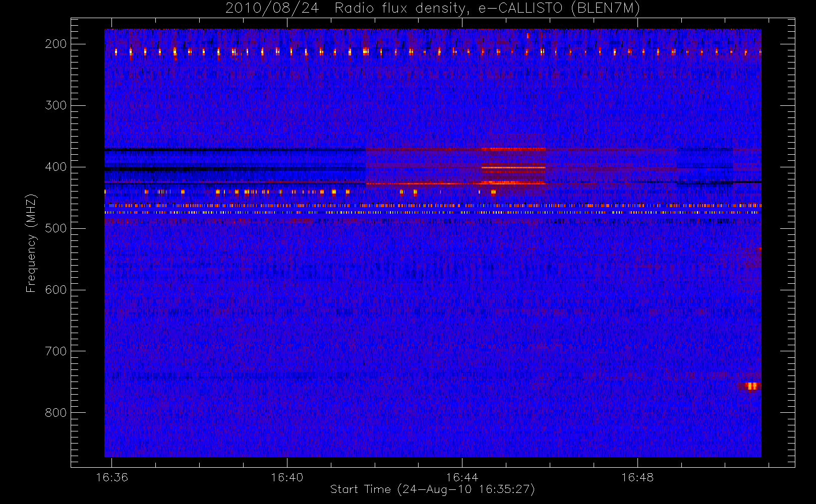Click the 300 frequency tick label
816x504 pixels.
pyautogui.click(x=55, y=105)
